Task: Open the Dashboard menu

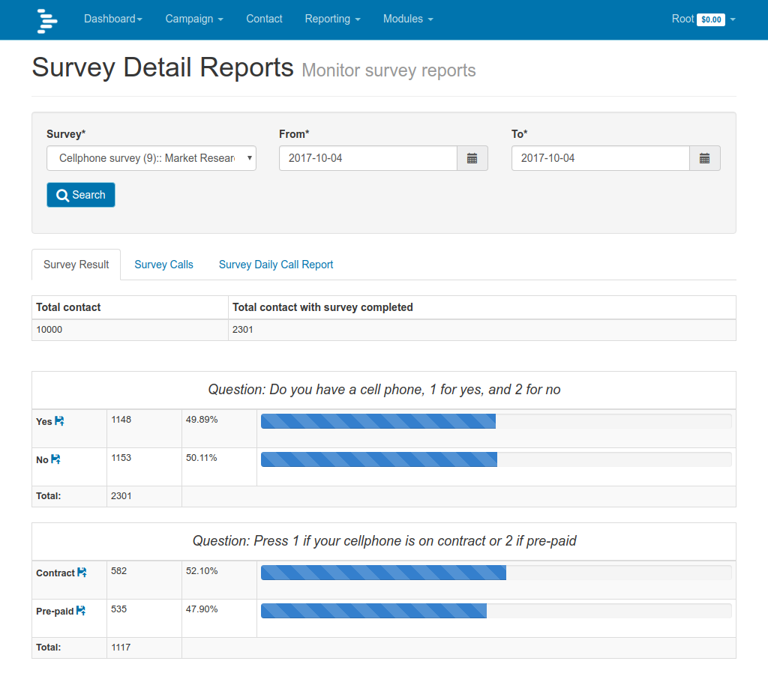Action: tap(112, 19)
